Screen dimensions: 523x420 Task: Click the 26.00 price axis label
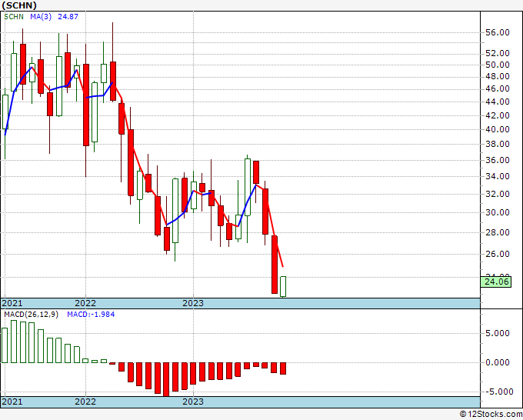click(x=498, y=254)
